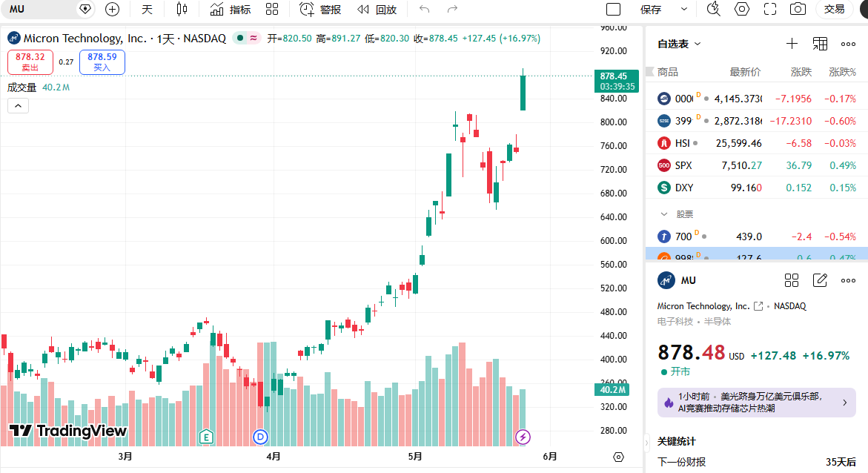Open the edit note icon for MU
The image size is (868, 473).
coord(820,280)
